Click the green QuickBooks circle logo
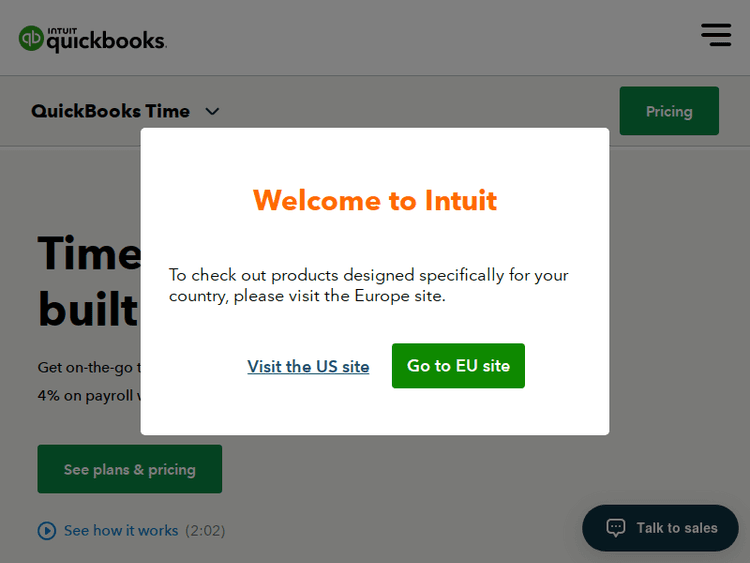Screen dimensions: 750x563 (31, 39)
